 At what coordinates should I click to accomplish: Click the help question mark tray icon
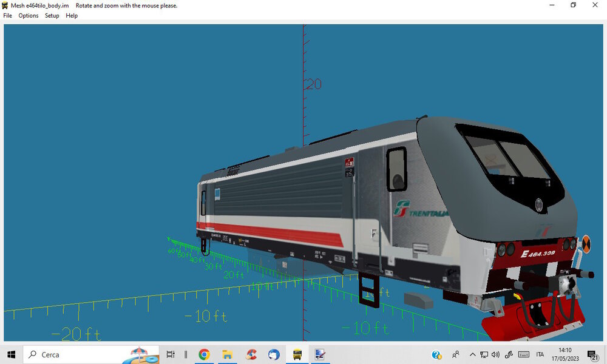436,354
